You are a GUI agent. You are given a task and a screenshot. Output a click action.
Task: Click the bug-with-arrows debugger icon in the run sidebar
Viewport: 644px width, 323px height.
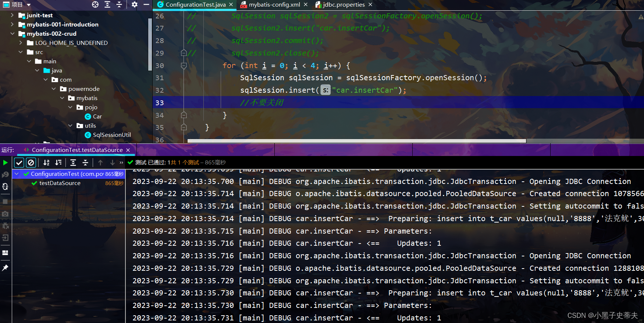(x=5, y=226)
